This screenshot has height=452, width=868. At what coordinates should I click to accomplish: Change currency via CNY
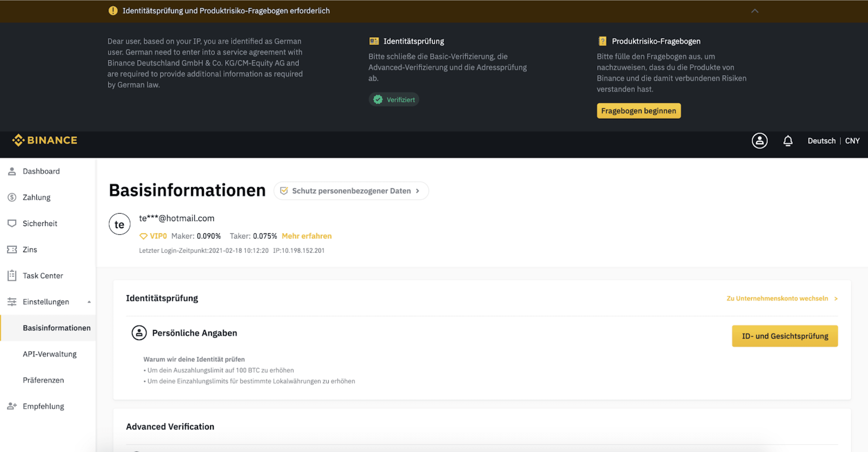[852, 141]
